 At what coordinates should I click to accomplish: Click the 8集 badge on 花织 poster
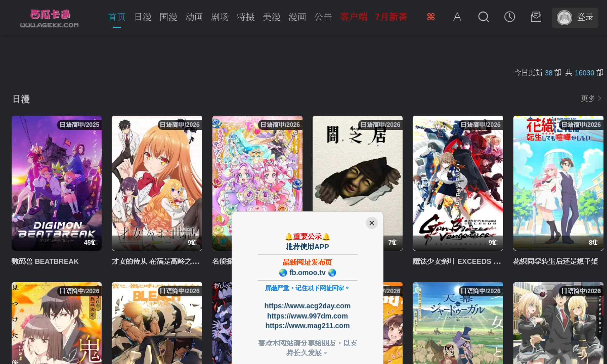[x=593, y=243]
